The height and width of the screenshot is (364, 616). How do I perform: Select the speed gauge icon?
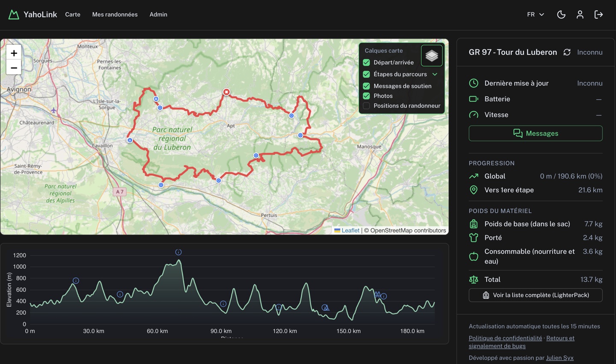474,114
